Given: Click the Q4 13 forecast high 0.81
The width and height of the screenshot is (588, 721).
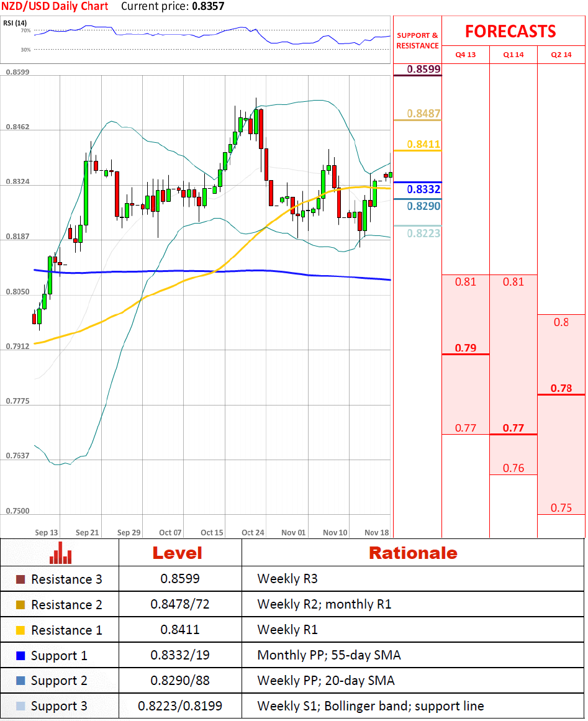Looking at the screenshot, I should [x=465, y=282].
